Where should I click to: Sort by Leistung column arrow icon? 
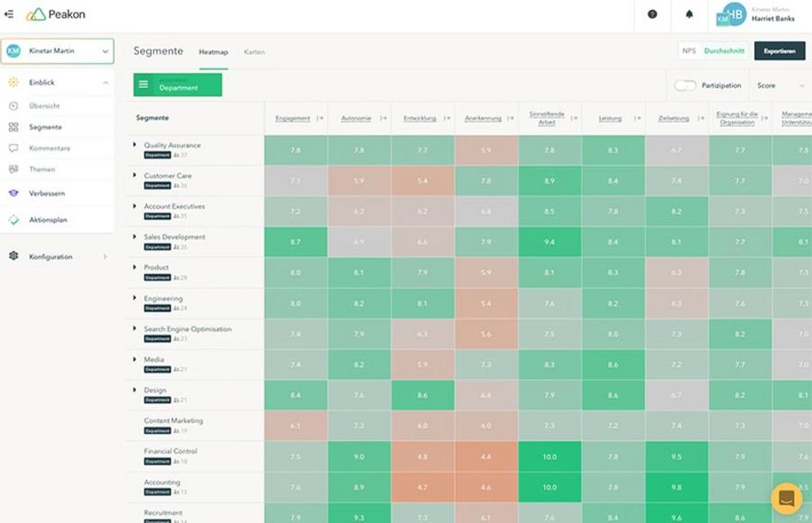click(x=638, y=118)
